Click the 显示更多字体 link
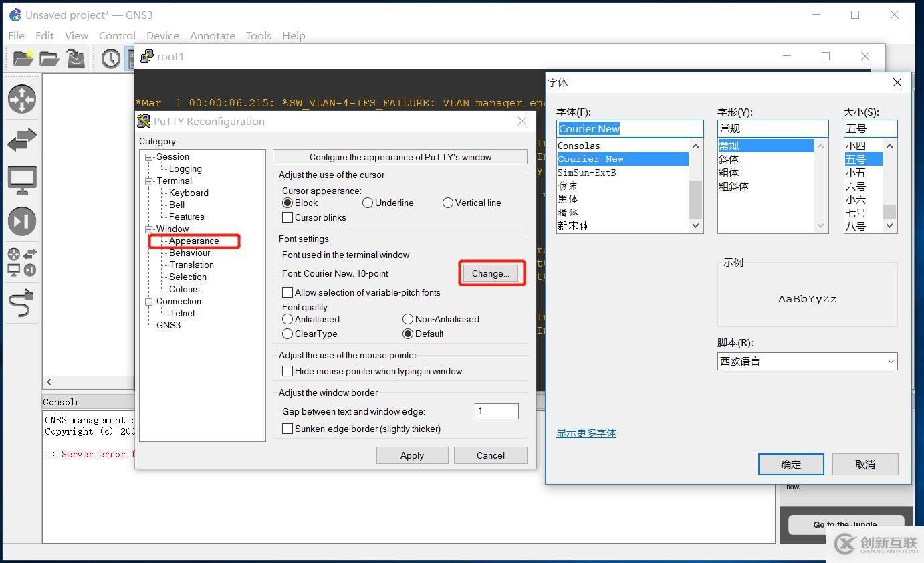This screenshot has width=924, height=563. click(x=586, y=433)
